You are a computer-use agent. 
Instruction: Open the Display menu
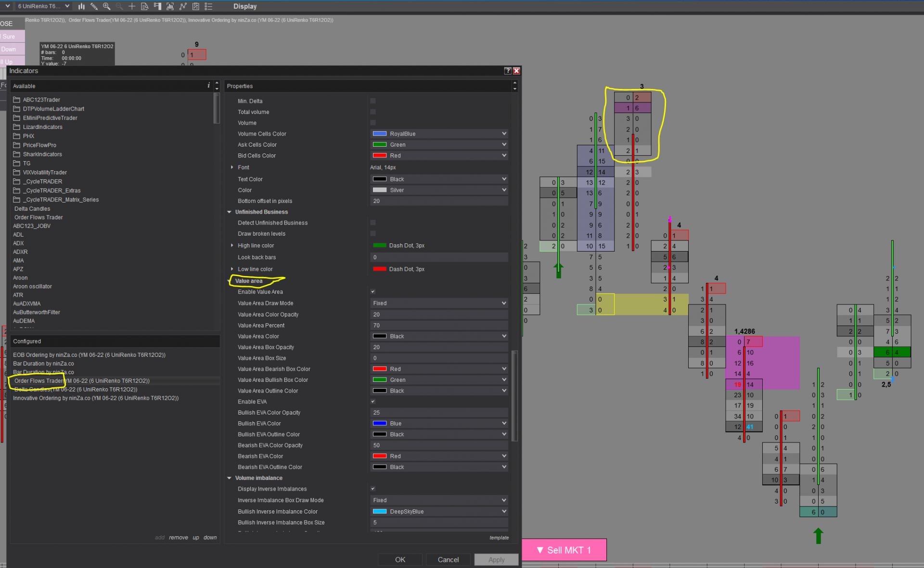tap(244, 6)
